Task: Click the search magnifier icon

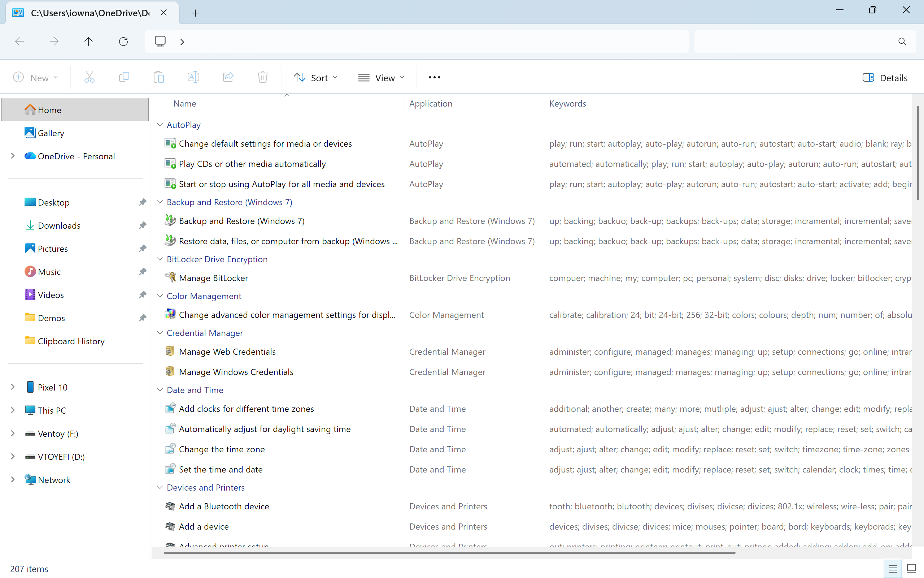Action: coord(902,41)
